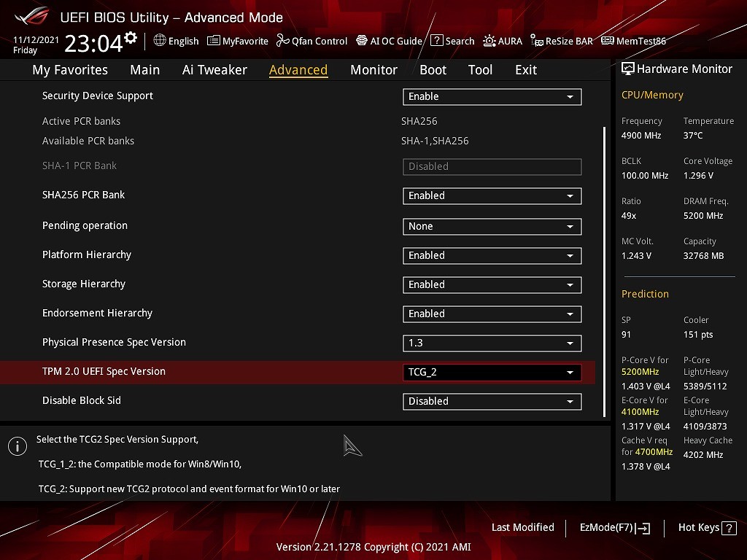
Task: Click the Prediction heading
Action: pos(645,294)
